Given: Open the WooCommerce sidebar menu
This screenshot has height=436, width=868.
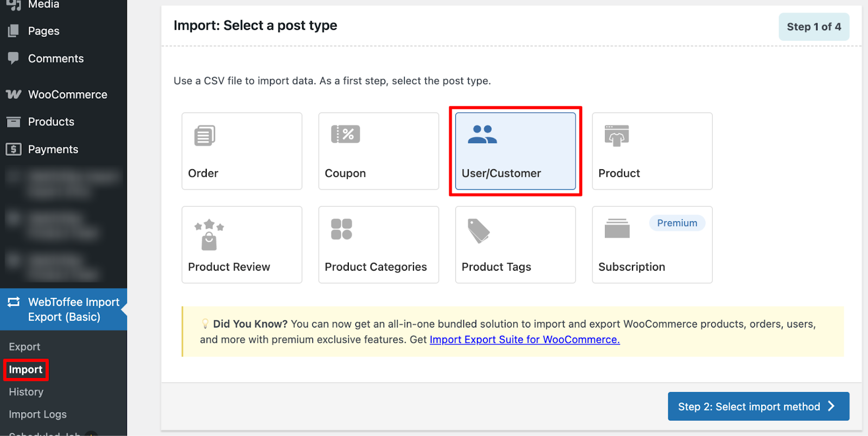Looking at the screenshot, I should [67, 94].
